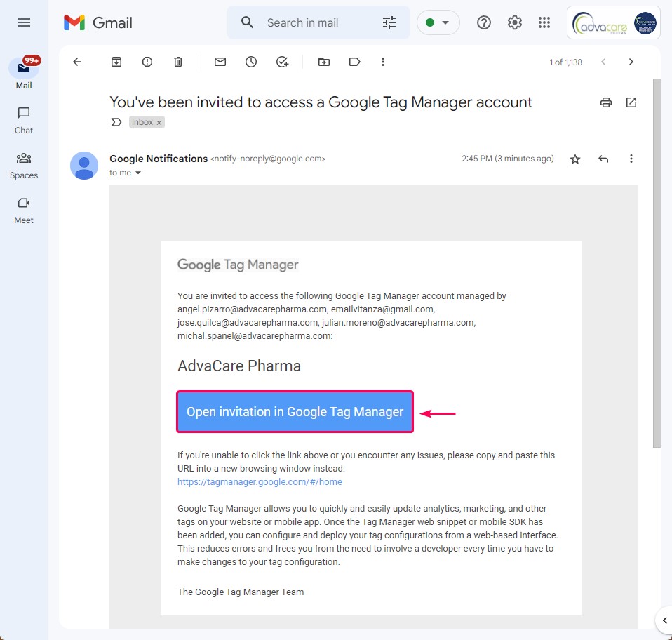
Task: Reply to Google Notifications email
Action: click(603, 159)
